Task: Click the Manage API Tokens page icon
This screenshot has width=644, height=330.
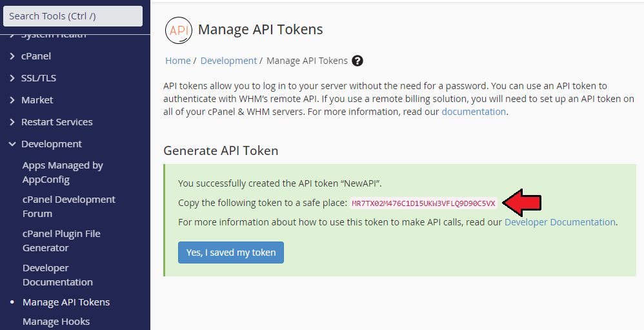Action: [179, 30]
